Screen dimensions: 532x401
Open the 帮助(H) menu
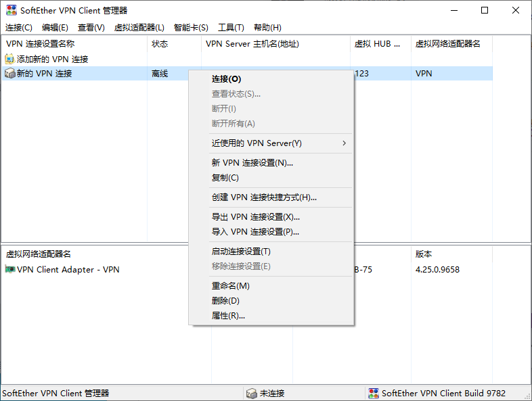(x=268, y=28)
